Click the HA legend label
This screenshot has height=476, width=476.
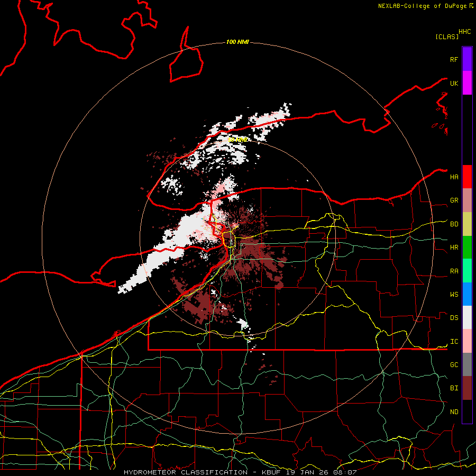454,177
